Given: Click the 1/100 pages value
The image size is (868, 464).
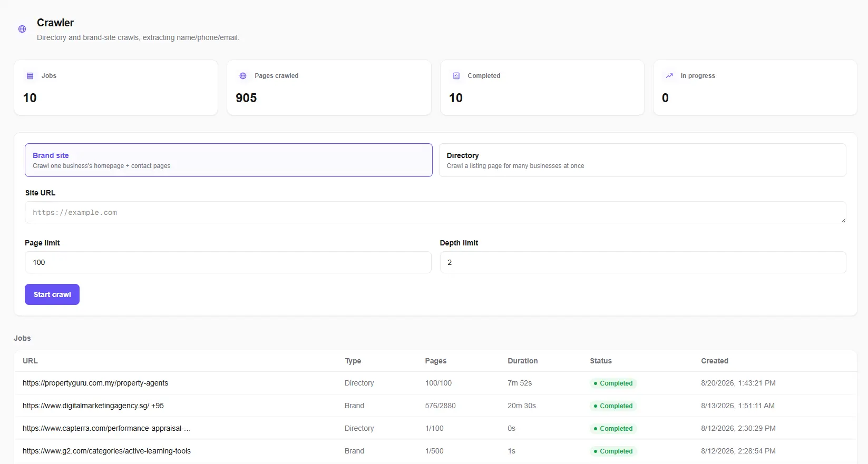Looking at the screenshot, I should [x=434, y=428].
